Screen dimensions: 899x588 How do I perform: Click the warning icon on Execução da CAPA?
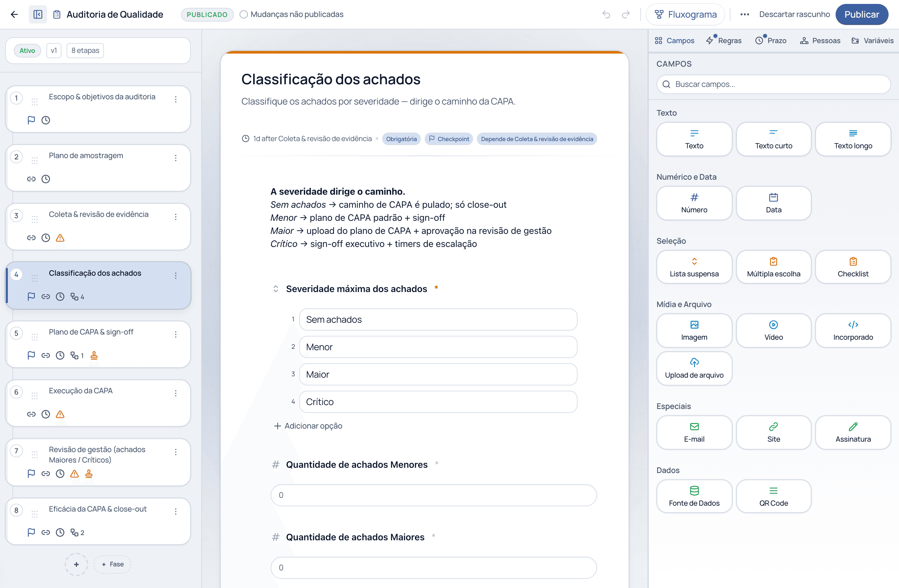[x=60, y=414]
